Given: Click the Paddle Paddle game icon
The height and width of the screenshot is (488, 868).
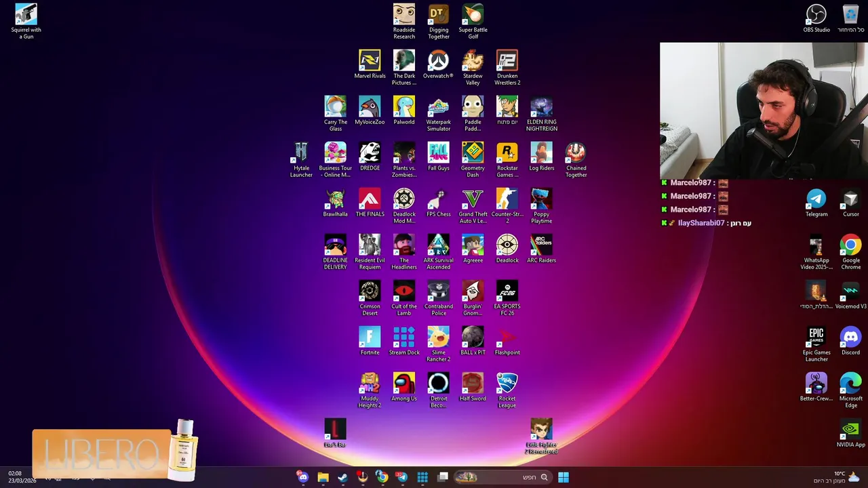Looking at the screenshot, I should click(x=473, y=113).
